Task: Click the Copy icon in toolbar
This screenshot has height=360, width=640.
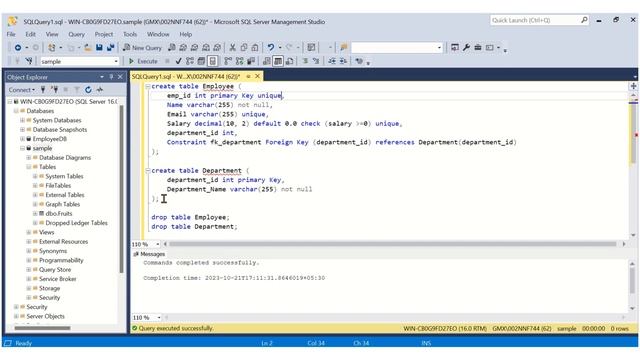Action: 244,48
